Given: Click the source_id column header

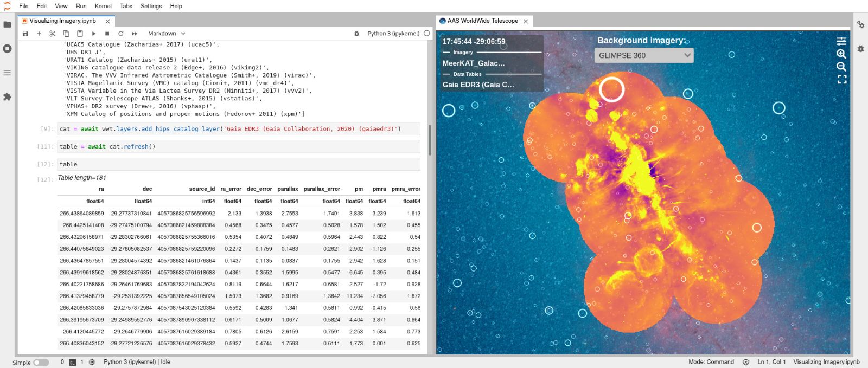Looking at the screenshot, I should [202, 189].
